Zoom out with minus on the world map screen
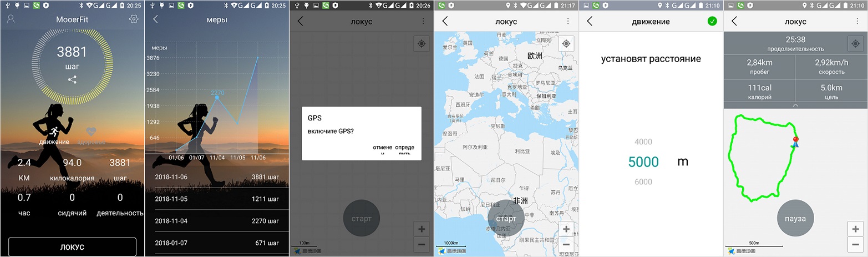 tap(566, 245)
